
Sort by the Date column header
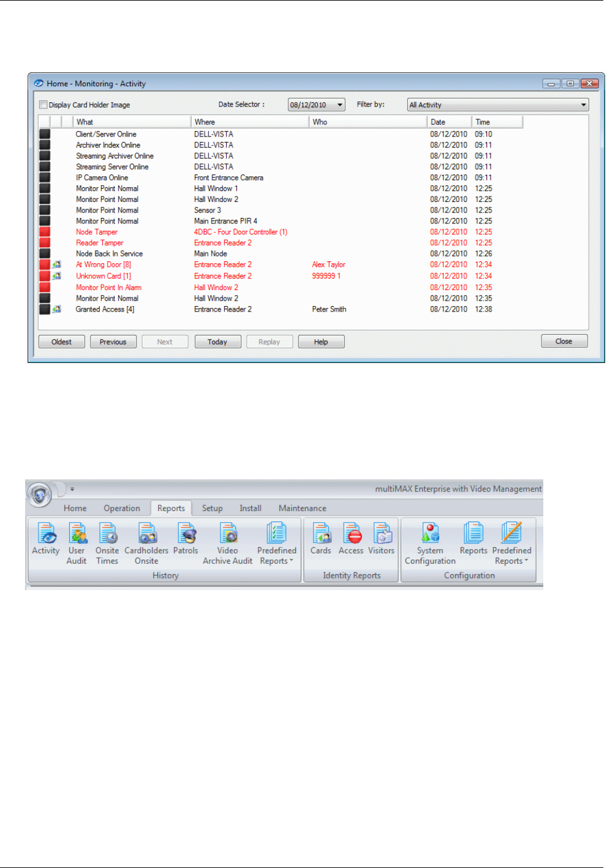[450, 122]
